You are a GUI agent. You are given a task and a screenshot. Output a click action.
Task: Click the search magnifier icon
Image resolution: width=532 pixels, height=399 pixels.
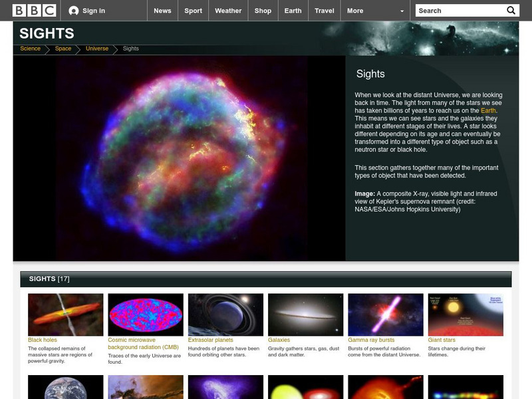(x=511, y=11)
